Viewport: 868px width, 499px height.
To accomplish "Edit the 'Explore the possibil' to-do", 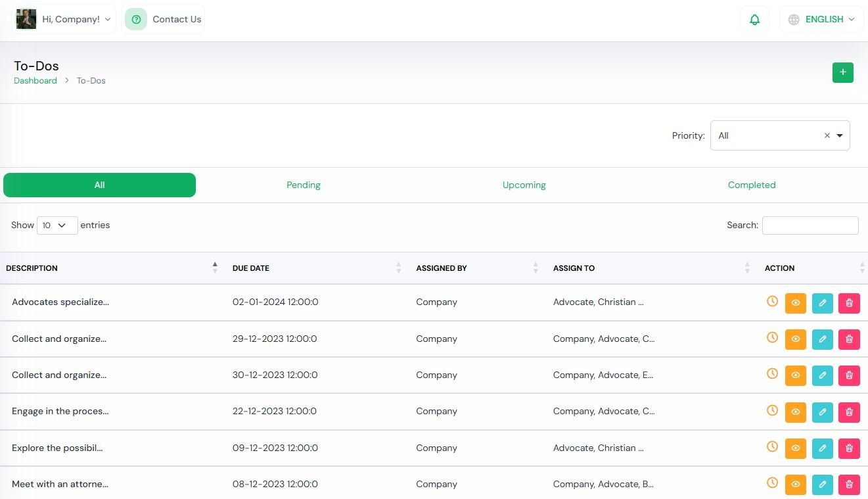I will pyautogui.click(x=822, y=448).
